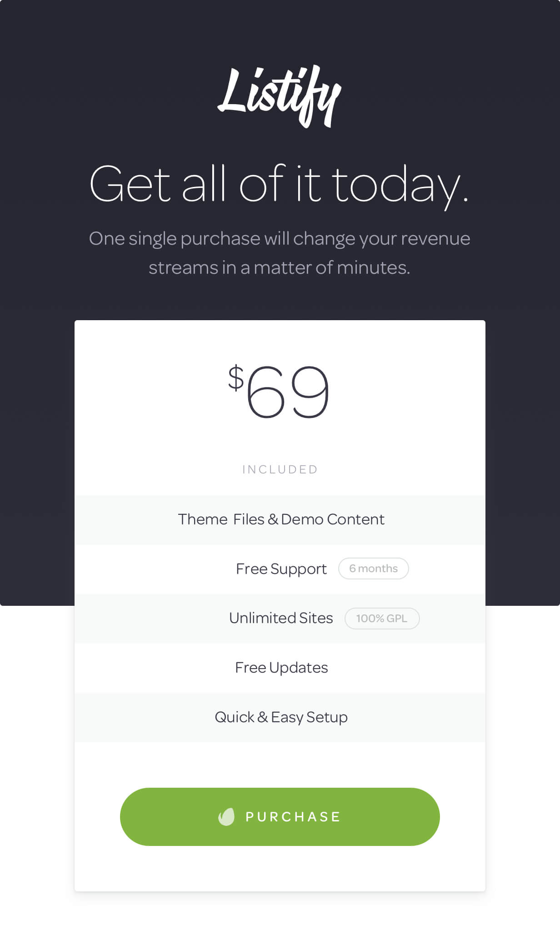Click the streams in a matter of minutes line
Viewport: 560px width, 946px height.
tap(280, 267)
